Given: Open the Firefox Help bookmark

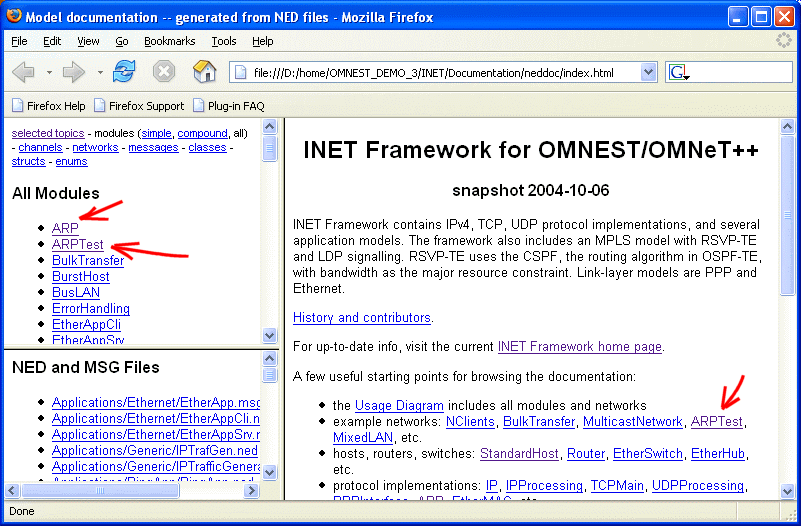Looking at the screenshot, I should (x=49, y=106).
